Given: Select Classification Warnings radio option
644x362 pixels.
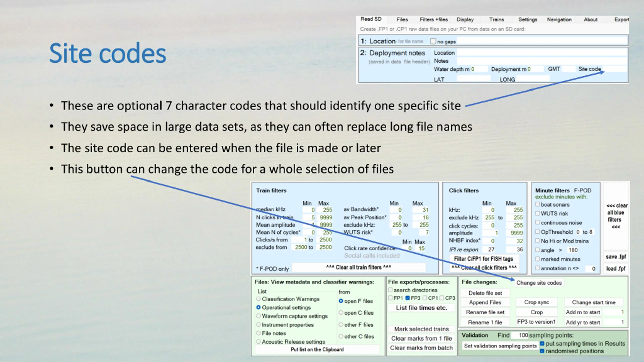Looking at the screenshot, I should tap(258, 299).
